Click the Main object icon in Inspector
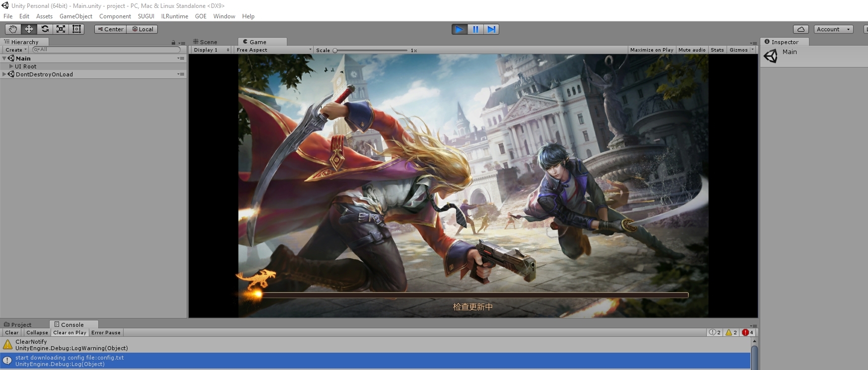Viewport: 868px width, 370px height. (x=771, y=56)
